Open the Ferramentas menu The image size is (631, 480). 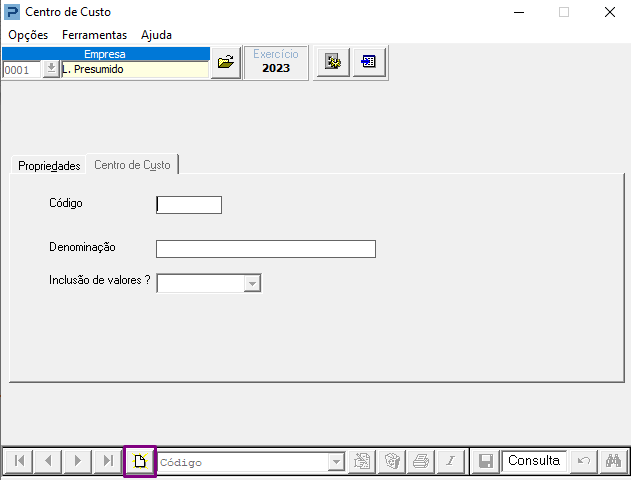[x=95, y=35]
